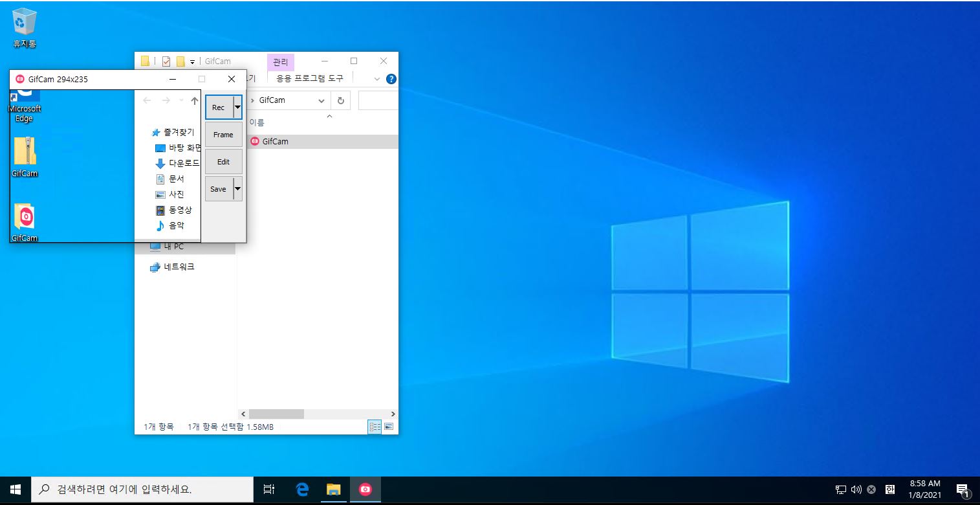Select the GifCam file in the file list
The height and width of the screenshot is (505, 980).
(x=323, y=141)
